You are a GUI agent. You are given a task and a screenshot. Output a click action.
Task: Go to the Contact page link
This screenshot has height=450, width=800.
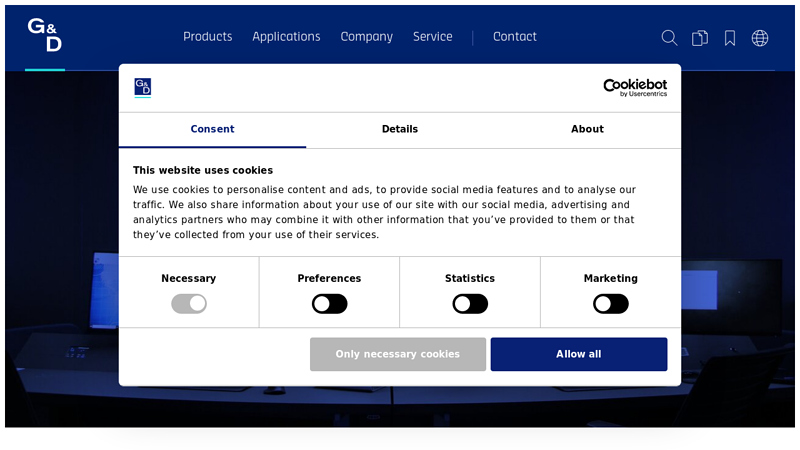[514, 37]
